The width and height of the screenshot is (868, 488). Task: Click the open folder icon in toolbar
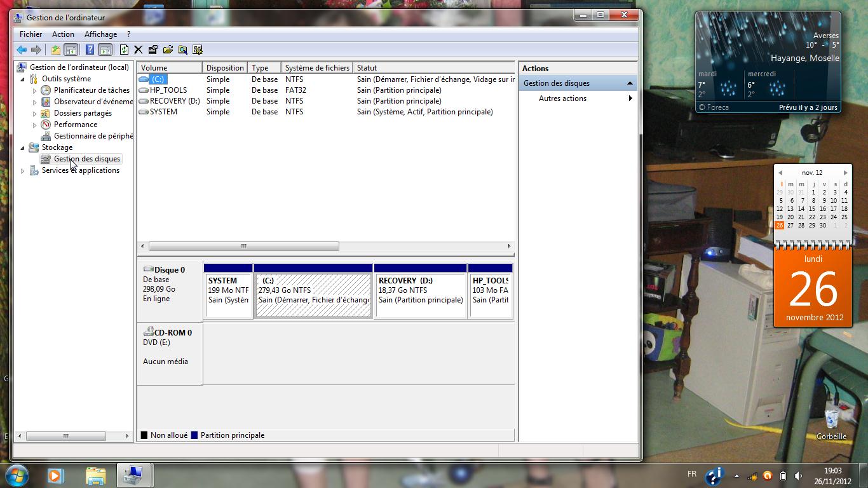coord(168,50)
